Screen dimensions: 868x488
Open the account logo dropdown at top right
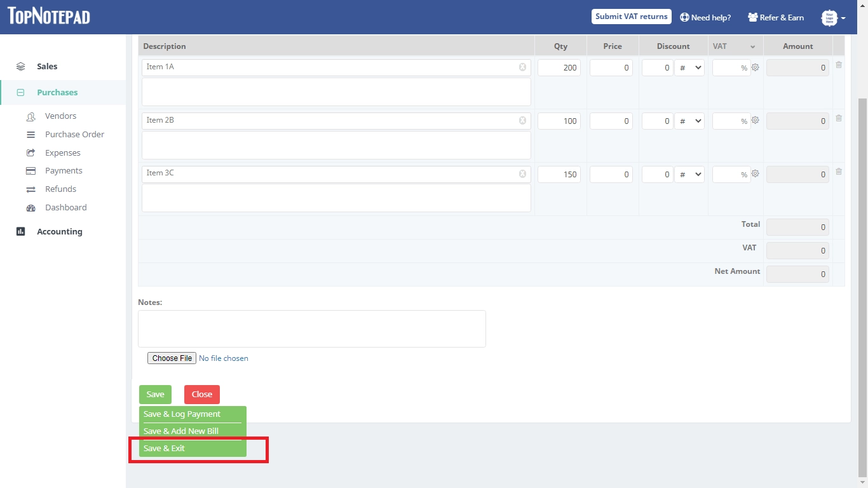pos(833,17)
